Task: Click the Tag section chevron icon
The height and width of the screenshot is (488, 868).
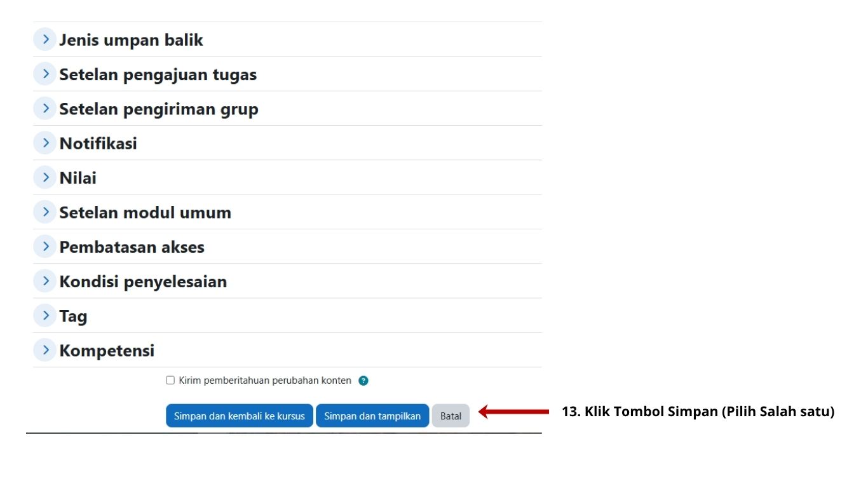Action: point(44,315)
